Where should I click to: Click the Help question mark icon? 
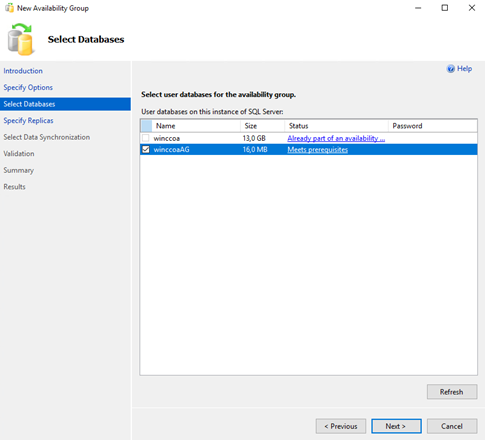point(451,69)
